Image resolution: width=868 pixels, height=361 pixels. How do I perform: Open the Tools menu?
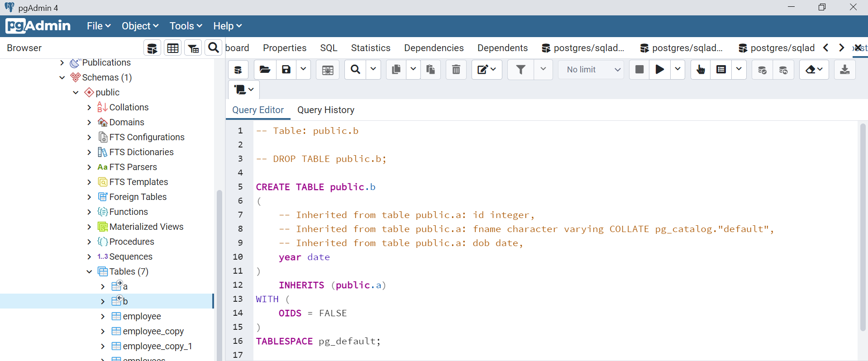[x=186, y=26]
